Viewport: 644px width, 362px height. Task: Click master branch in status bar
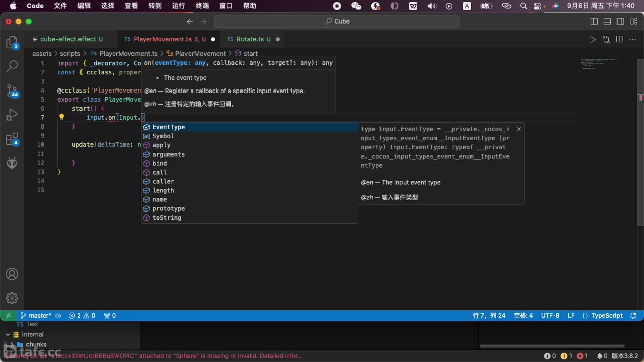click(36, 315)
